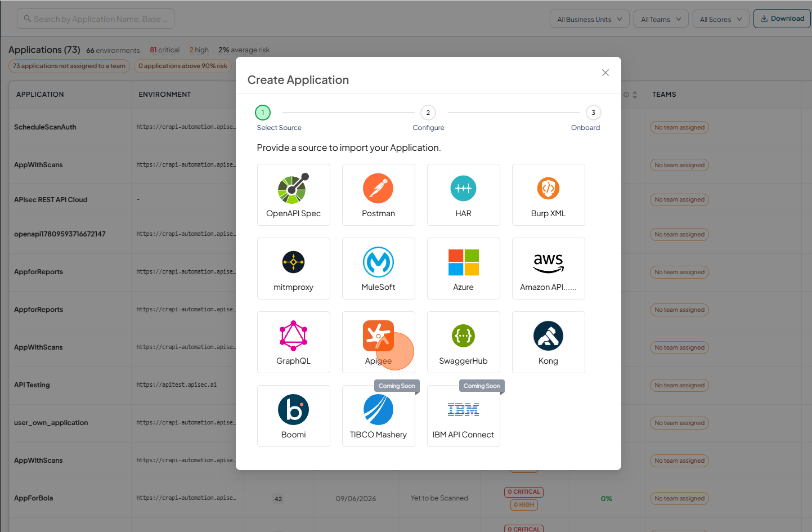
Task: Select the OpenAPI Spec source card
Action: click(x=293, y=195)
